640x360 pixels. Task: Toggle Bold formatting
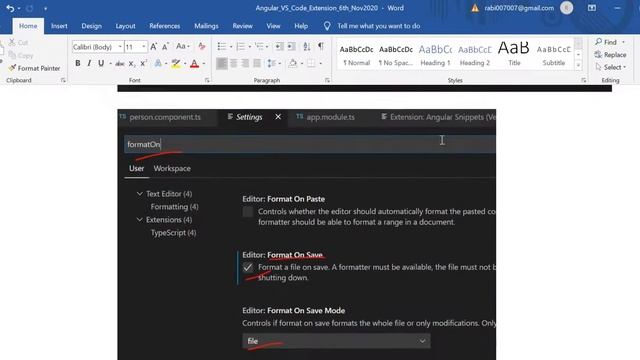78,63
